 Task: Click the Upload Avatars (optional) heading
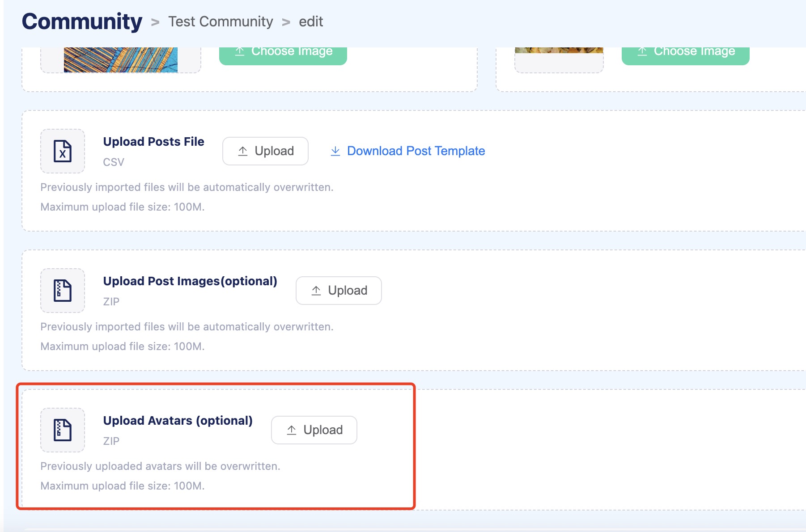pos(178,421)
